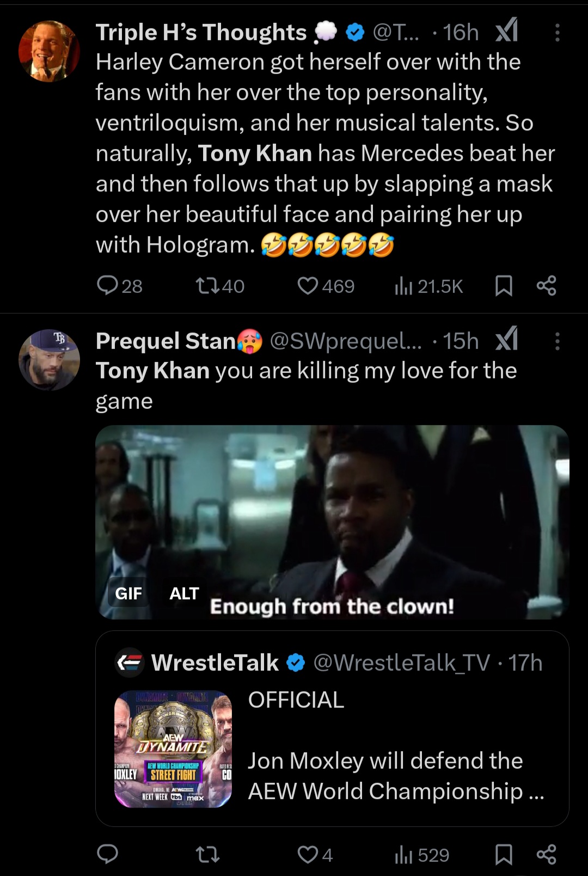Open Triple H's Thoughts profile picture
Screen dimensions: 588x876
click(49, 51)
